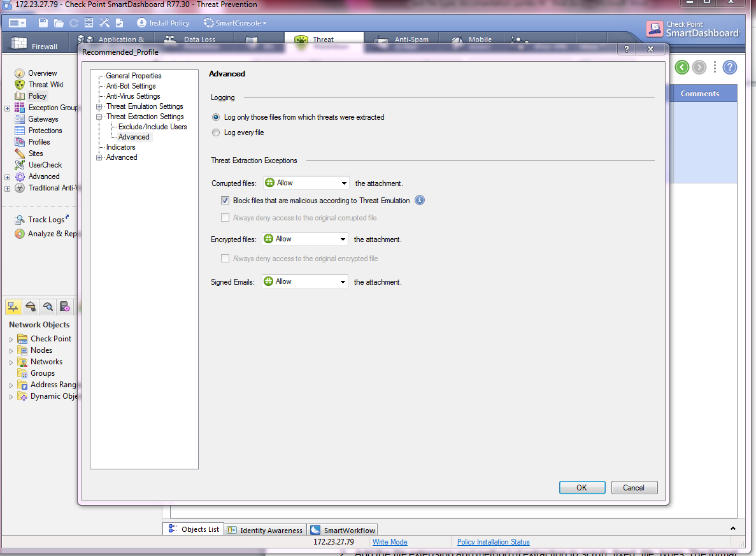Select Policy in the left navigation

(37, 96)
